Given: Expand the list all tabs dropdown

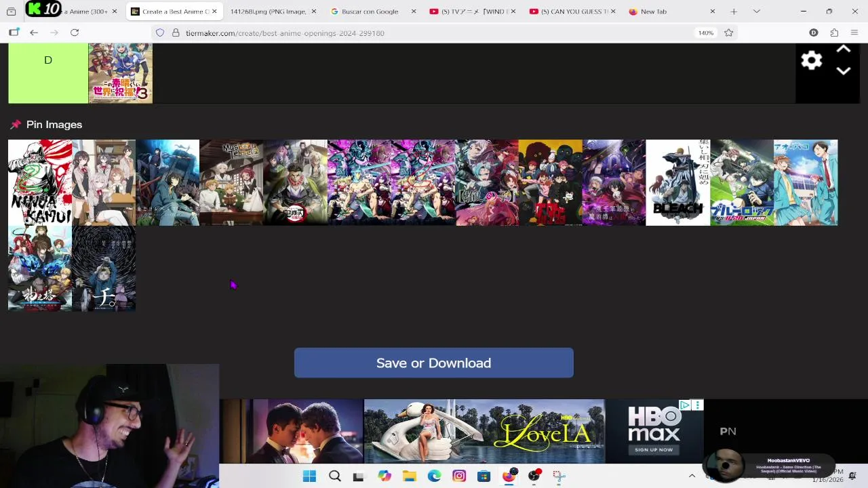Looking at the screenshot, I should click(x=757, y=12).
